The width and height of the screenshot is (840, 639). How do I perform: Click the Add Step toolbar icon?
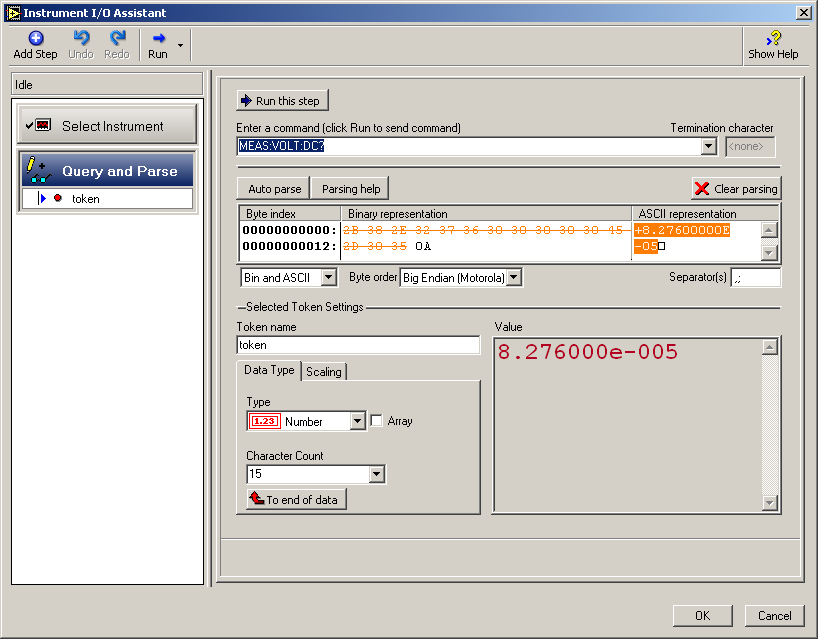35,39
